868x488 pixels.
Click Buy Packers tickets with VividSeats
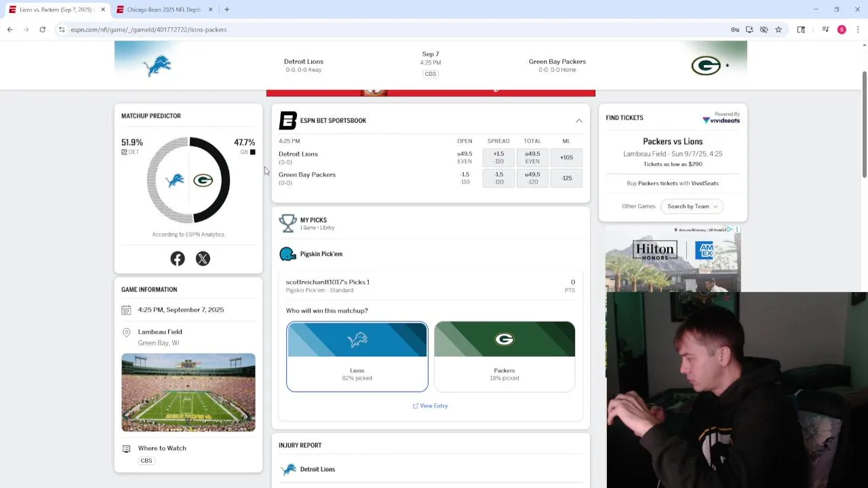coord(673,183)
